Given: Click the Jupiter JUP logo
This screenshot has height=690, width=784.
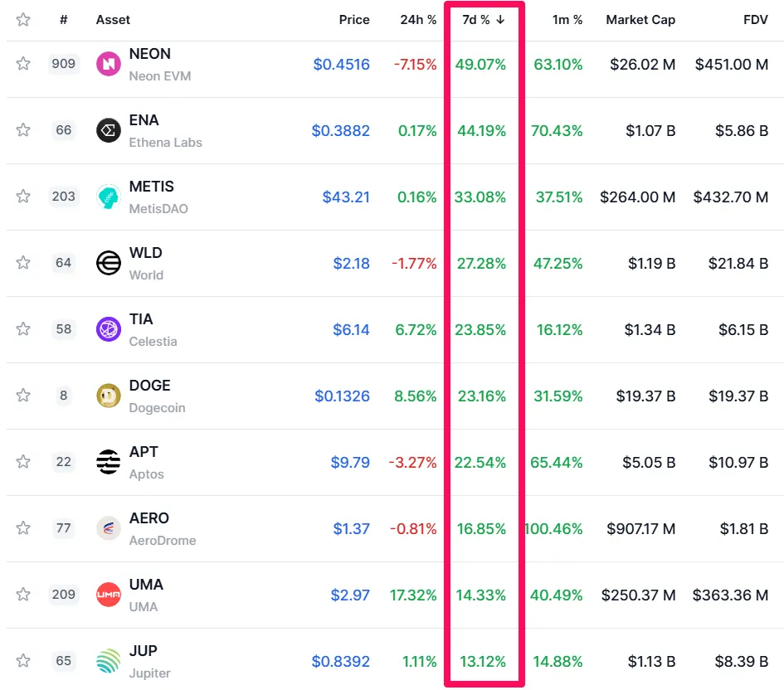Looking at the screenshot, I should tap(109, 661).
